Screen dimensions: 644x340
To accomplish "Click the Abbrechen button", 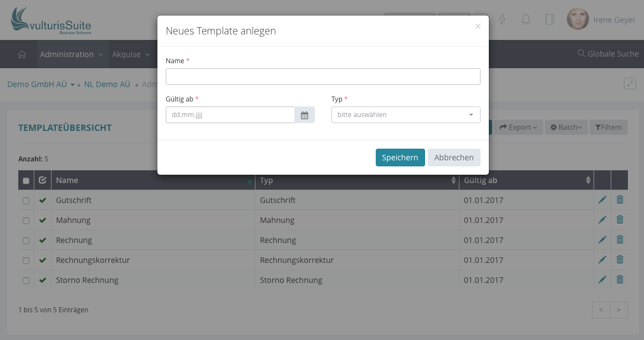I will coord(454,158).
